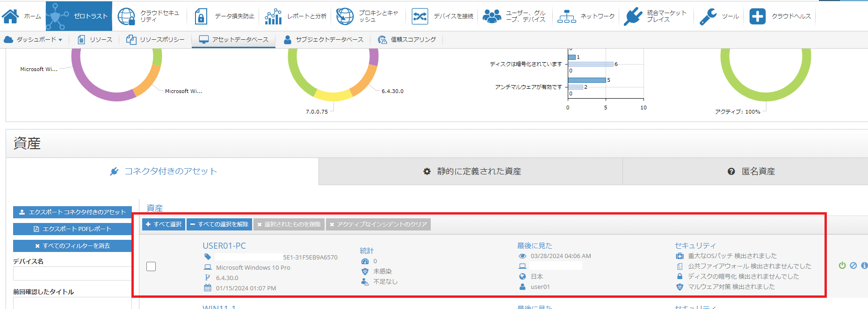The height and width of the screenshot is (309, 868).
Task: Click the globe cloud security icon
Action: point(126,16)
